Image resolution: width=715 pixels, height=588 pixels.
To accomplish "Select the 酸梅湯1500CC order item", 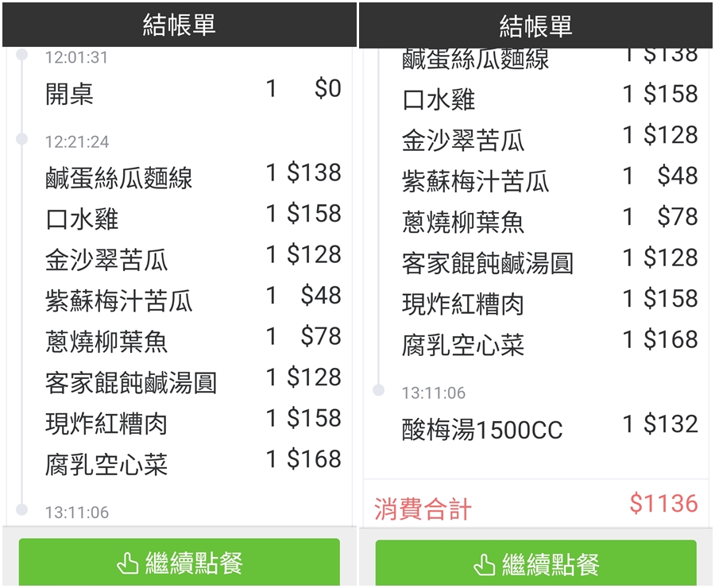I will click(481, 430).
